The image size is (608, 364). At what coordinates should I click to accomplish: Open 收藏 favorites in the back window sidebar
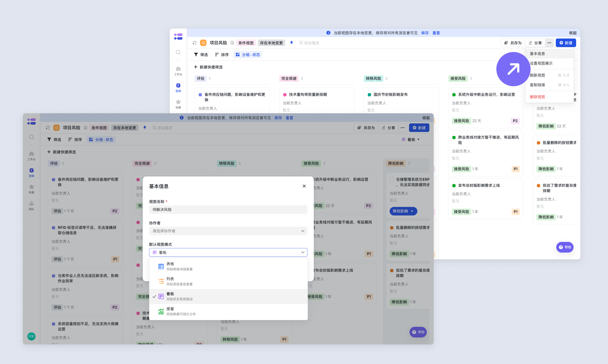178,104
